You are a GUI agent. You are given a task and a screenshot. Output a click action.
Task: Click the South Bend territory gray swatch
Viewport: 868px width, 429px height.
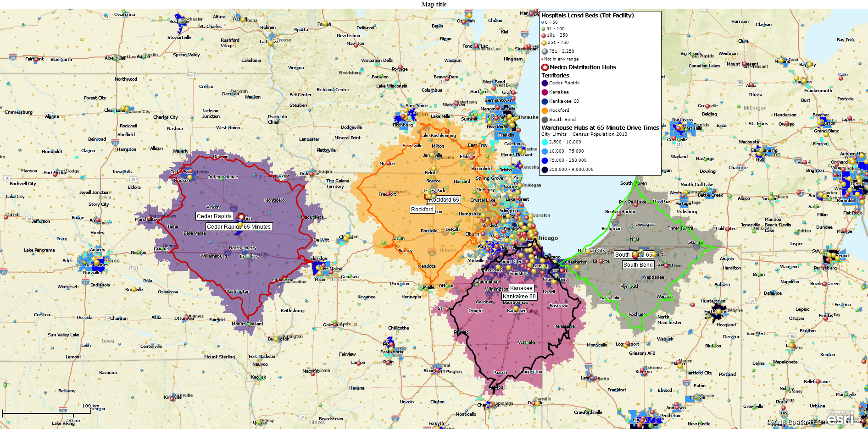click(x=545, y=120)
